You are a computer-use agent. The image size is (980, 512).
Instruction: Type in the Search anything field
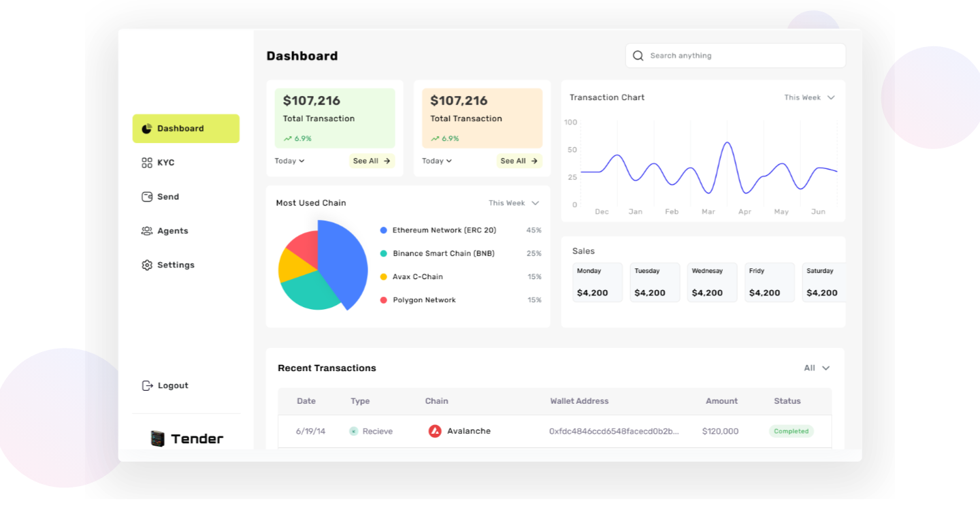(x=742, y=56)
